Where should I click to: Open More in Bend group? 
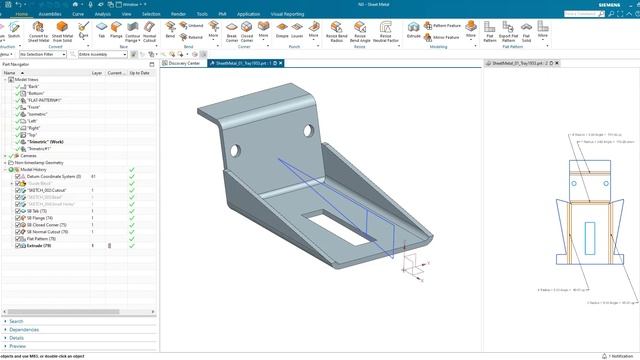213,31
